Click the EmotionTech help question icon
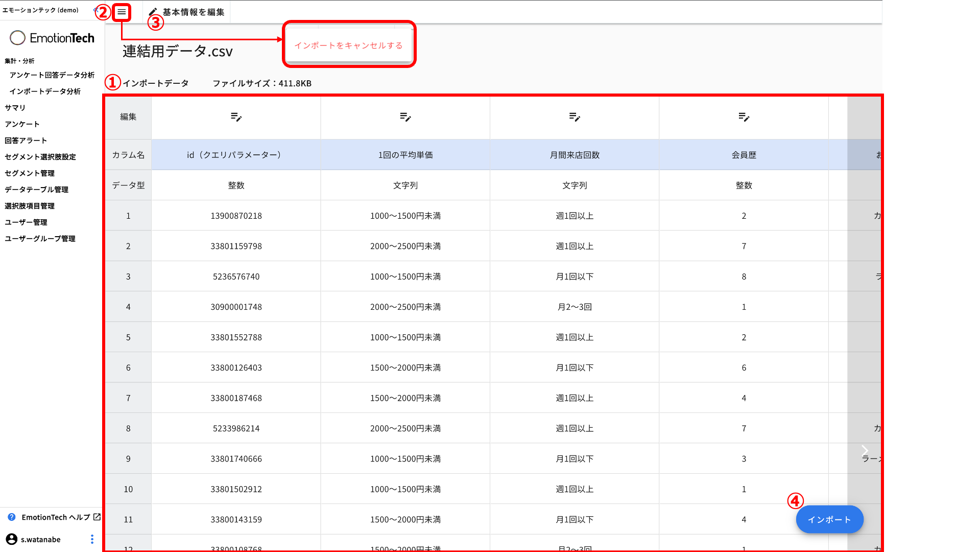This screenshot has width=980, height=552. pos(12,517)
